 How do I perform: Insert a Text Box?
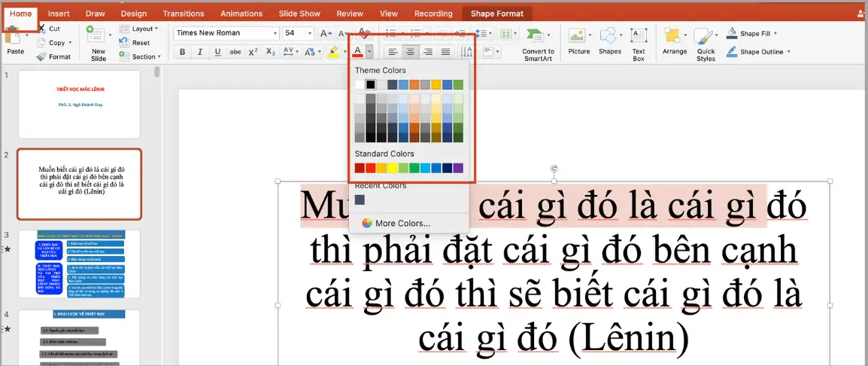pos(639,44)
